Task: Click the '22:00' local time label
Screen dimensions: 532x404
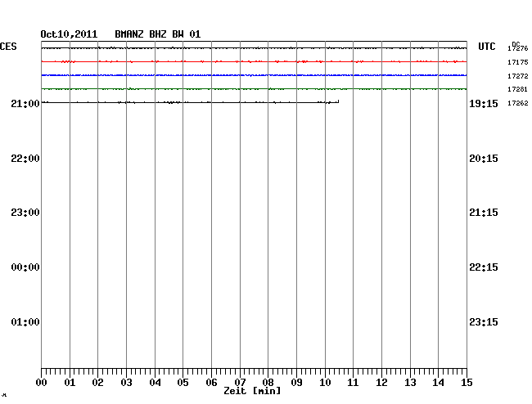Action: 25,159
